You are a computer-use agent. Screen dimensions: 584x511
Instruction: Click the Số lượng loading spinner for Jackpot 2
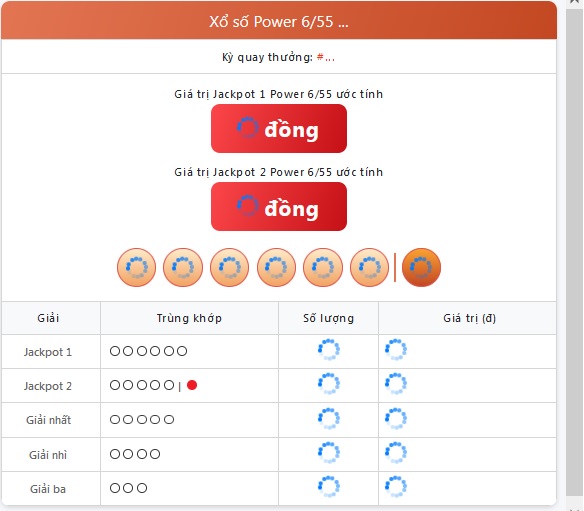point(328,384)
